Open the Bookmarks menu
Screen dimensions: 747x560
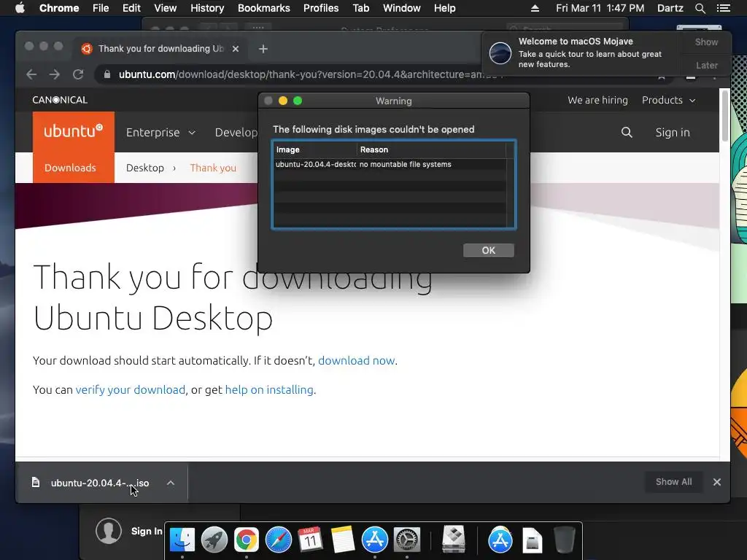pyautogui.click(x=264, y=8)
